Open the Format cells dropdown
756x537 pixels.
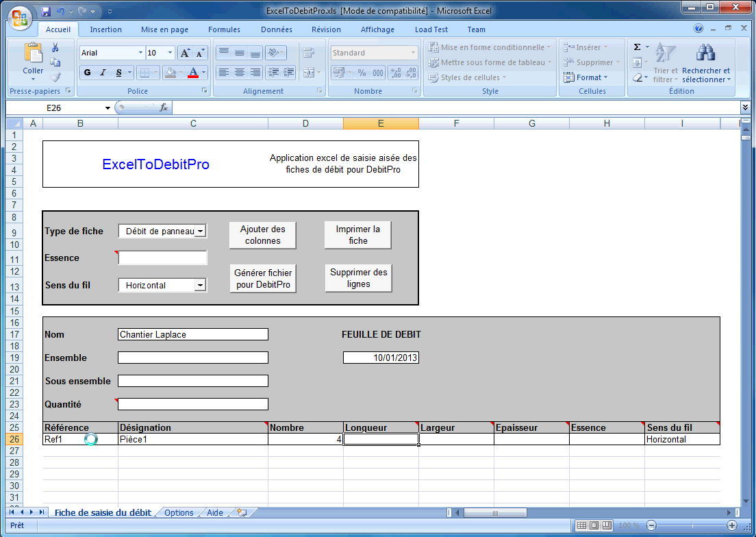click(x=585, y=77)
